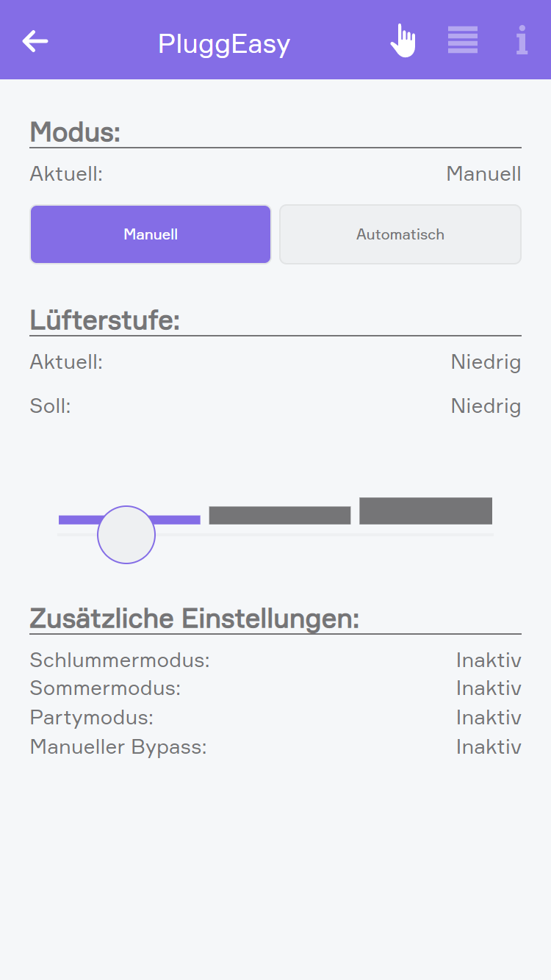Set fan level to medium segment
The width and height of the screenshot is (551, 980).
[x=280, y=515]
